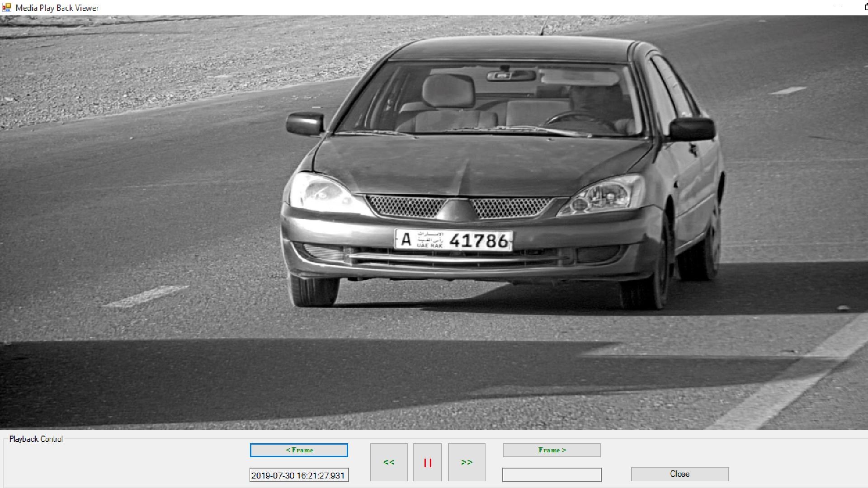
Task: Step back one frame with < Frame
Action: (x=299, y=450)
